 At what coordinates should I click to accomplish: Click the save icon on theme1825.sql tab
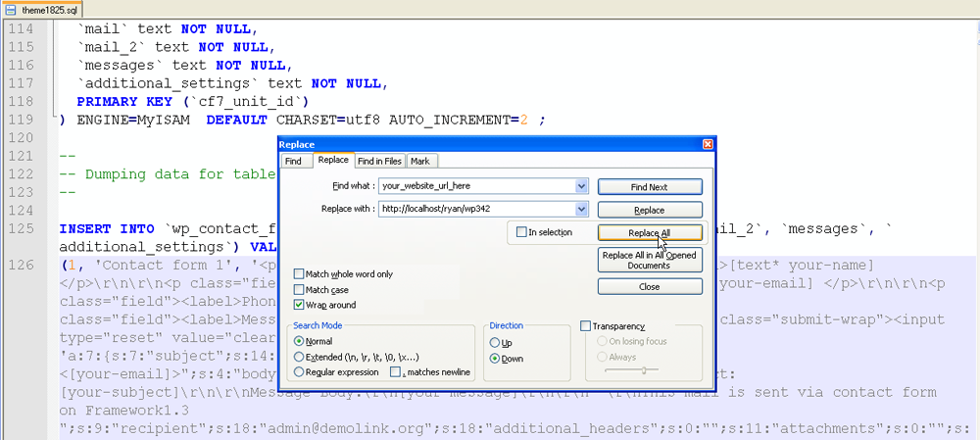(10, 7)
